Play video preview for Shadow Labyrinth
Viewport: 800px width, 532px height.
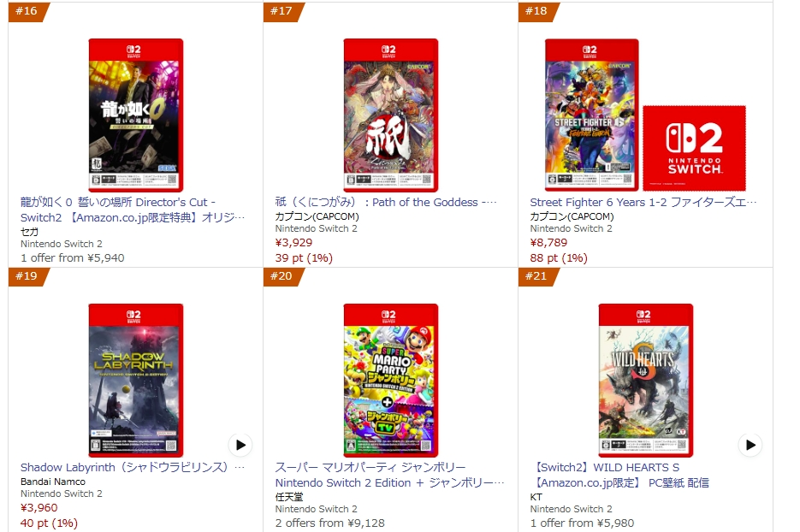pyautogui.click(x=240, y=445)
